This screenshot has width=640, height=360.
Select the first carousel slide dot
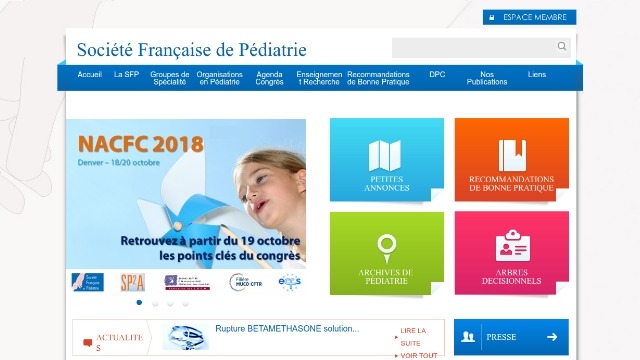[x=139, y=302]
